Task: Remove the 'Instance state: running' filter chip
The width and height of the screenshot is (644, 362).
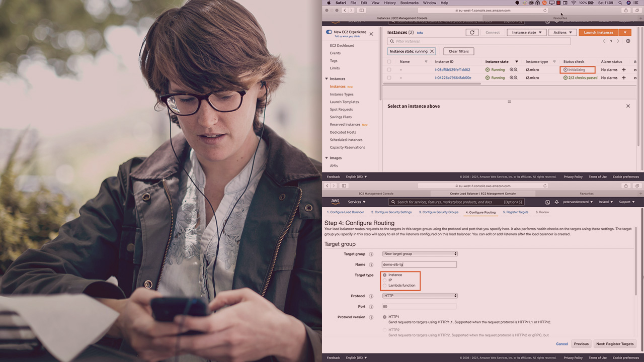Action: coord(432,51)
